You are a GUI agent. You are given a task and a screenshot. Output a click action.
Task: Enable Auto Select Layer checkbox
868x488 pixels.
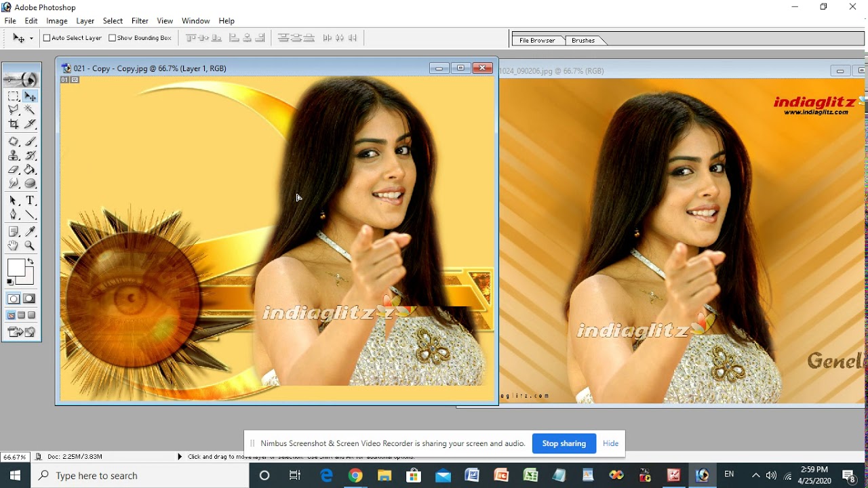pyautogui.click(x=47, y=38)
